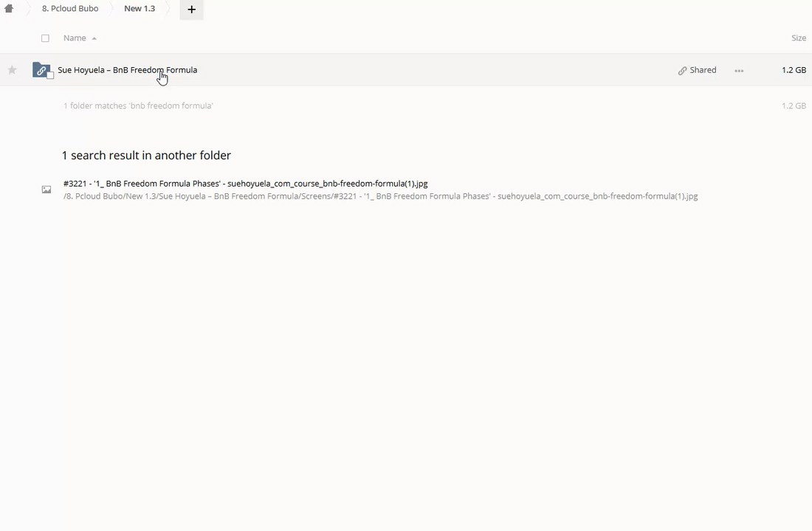
Task: Click the file path under the jpg result
Action: click(380, 196)
